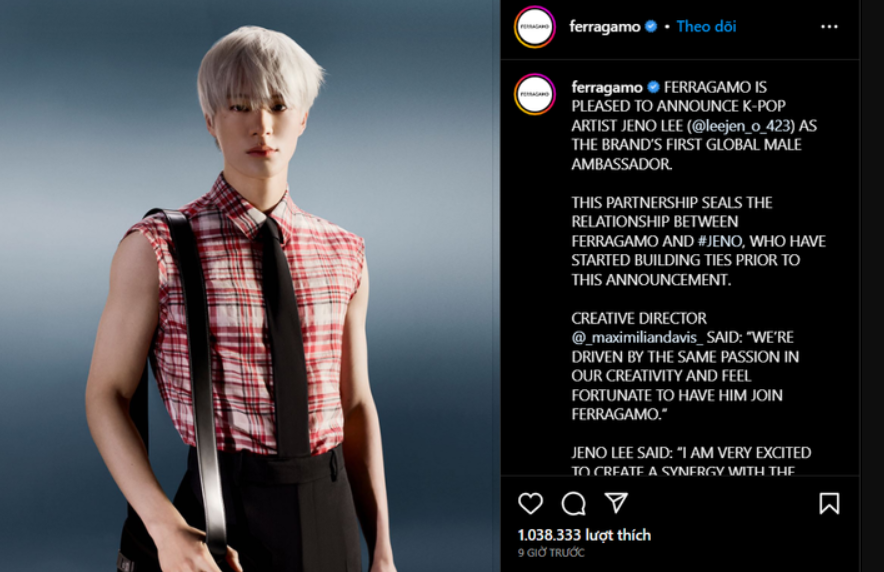Screen dimensions: 884x572
Task: Open the three-dot more options menu
Action: click(x=829, y=26)
